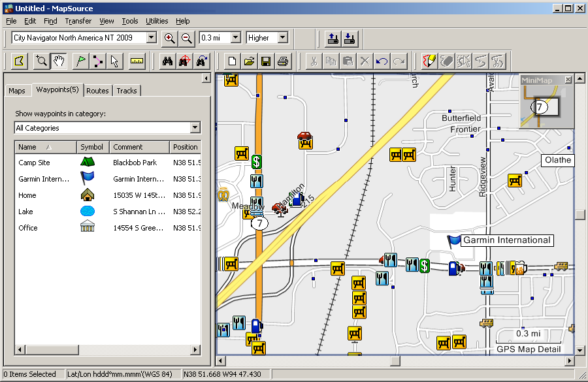Viewport: 588px width, 382px height.
Task: Open the All Categories dropdown
Action: 195,128
